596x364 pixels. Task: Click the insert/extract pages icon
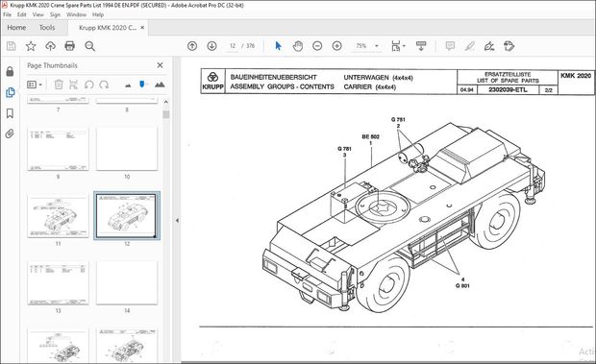point(73,85)
